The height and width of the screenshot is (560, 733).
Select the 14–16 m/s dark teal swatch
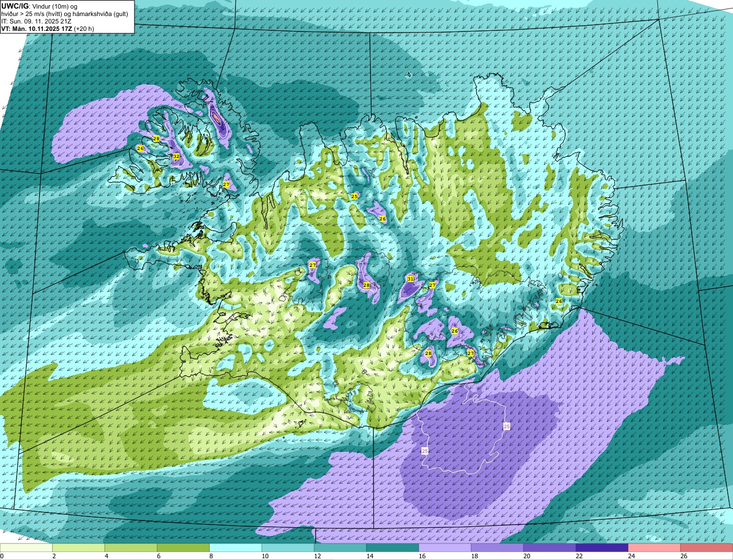393,547
